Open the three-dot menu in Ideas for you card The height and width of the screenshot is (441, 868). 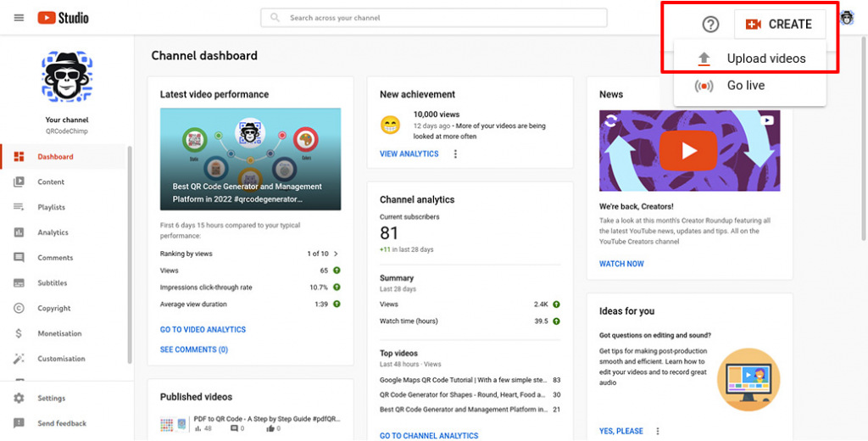point(658,431)
